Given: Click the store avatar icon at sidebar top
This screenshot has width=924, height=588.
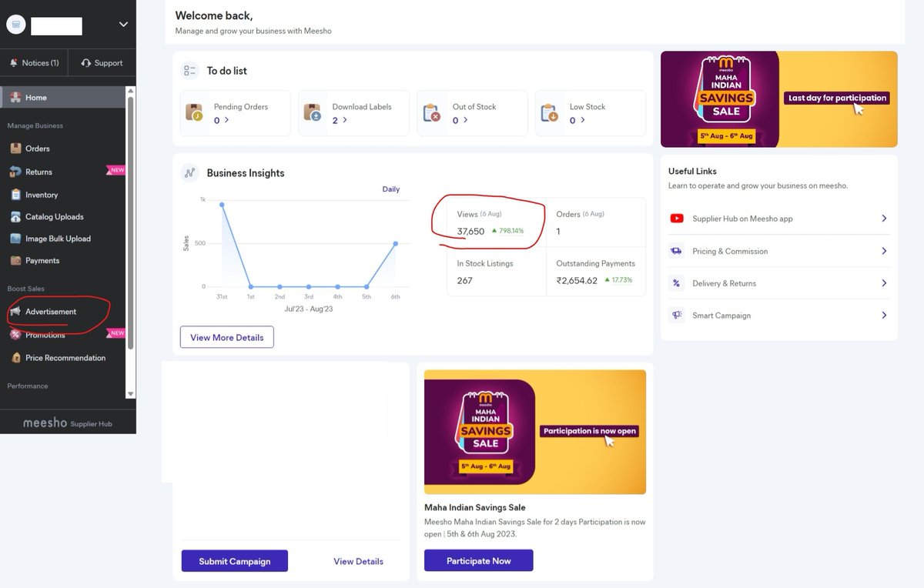Looking at the screenshot, I should click(x=15, y=25).
